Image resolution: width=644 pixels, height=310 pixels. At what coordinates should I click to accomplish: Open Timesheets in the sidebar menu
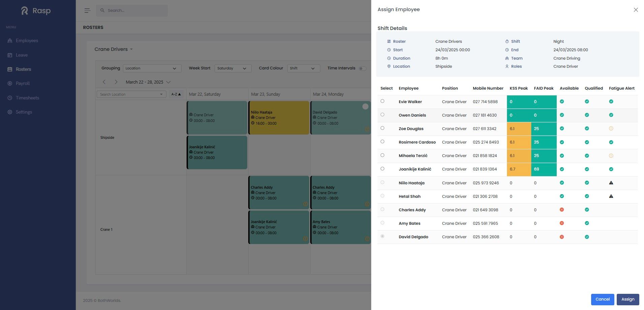[27, 98]
